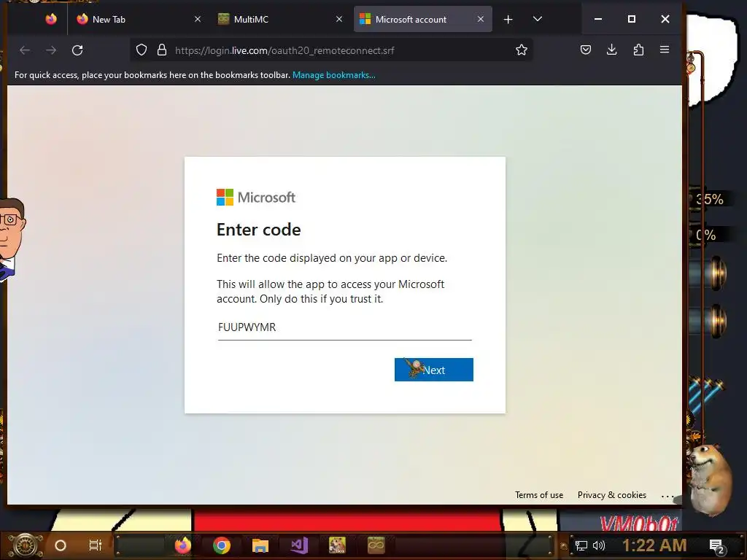
Task: Open tracking protection shield icon
Action: click(x=142, y=50)
